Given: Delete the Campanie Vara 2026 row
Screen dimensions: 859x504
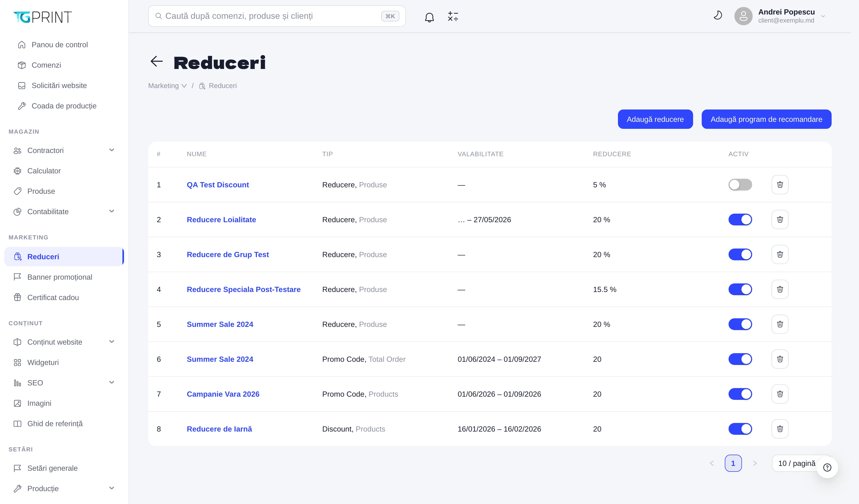Looking at the screenshot, I should (x=780, y=394).
